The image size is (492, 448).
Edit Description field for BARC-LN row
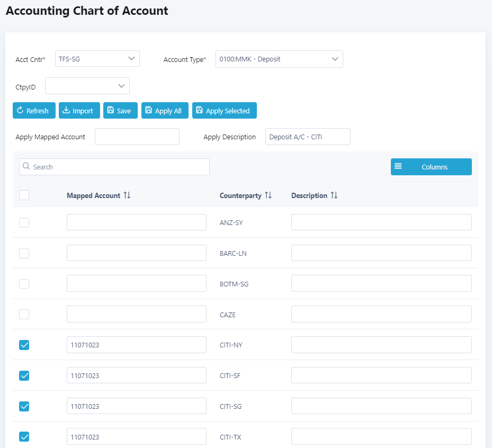point(381,253)
